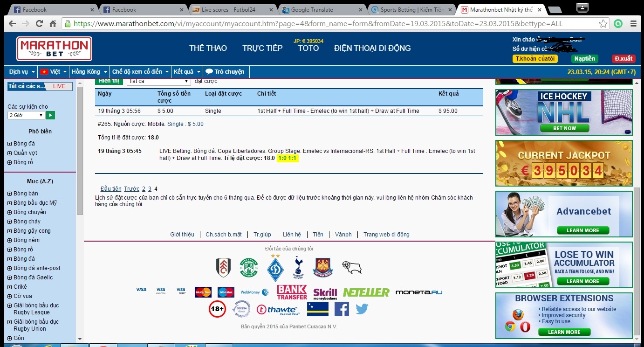Expand the Cờ vua sport category
644x347 pixels.
[10, 296]
